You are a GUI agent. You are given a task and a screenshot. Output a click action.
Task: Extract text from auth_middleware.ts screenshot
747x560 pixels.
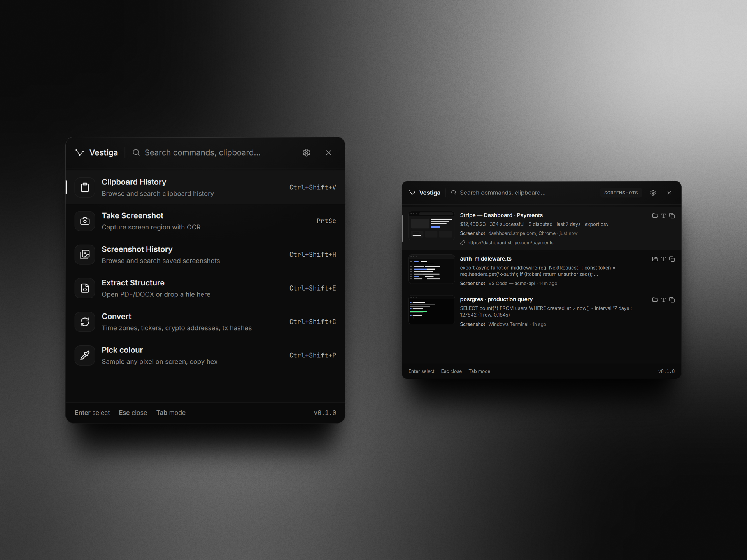click(663, 259)
